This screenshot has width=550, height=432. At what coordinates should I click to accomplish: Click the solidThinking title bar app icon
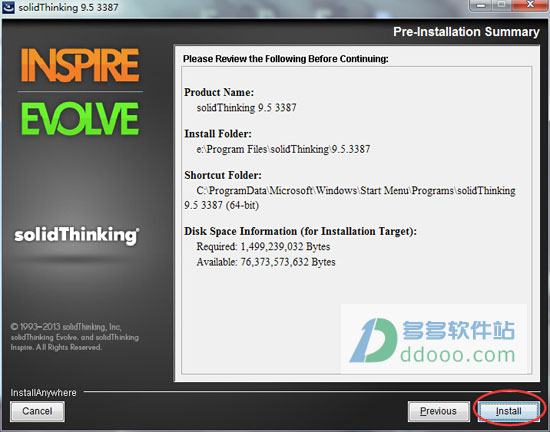tap(8, 7)
